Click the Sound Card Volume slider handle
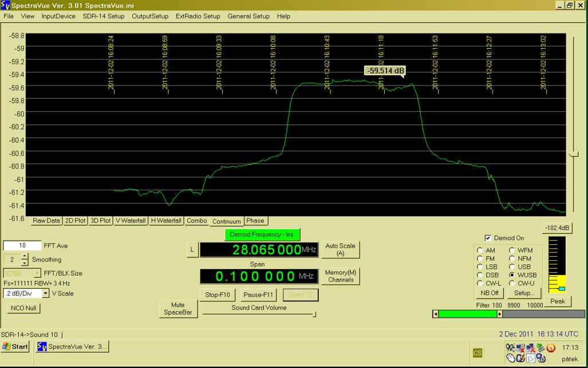Screen dimensions: 588x368 (315, 314)
